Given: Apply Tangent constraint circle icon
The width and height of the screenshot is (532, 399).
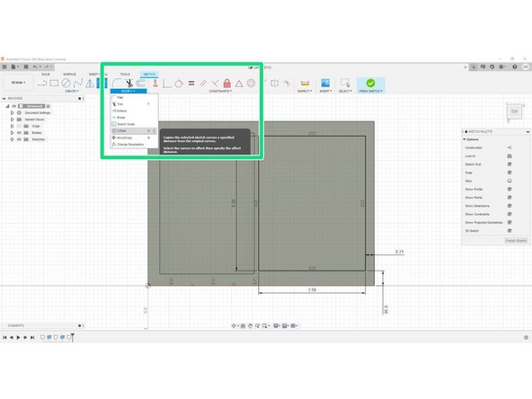Looking at the screenshot, I should (179, 83).
